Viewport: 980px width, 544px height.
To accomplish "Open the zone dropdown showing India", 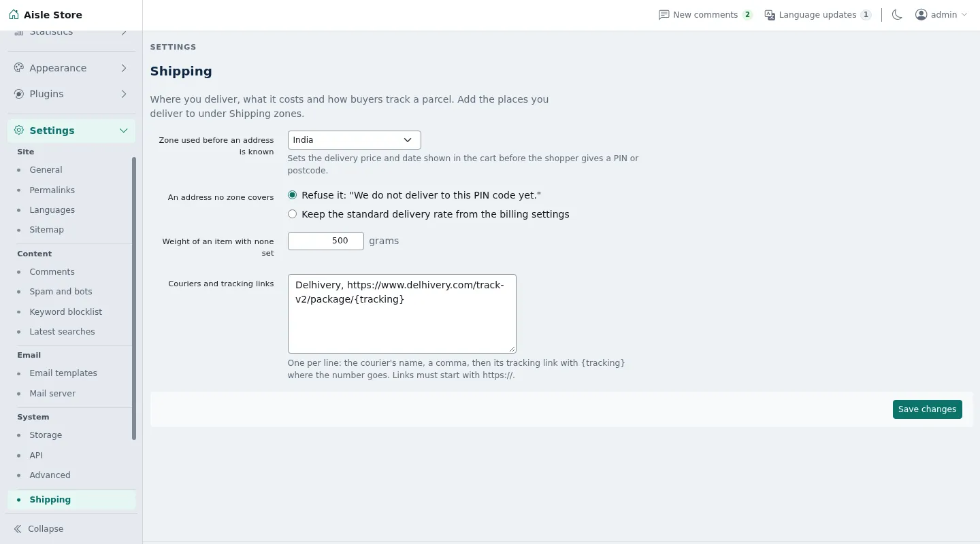I will click(355, 140).
